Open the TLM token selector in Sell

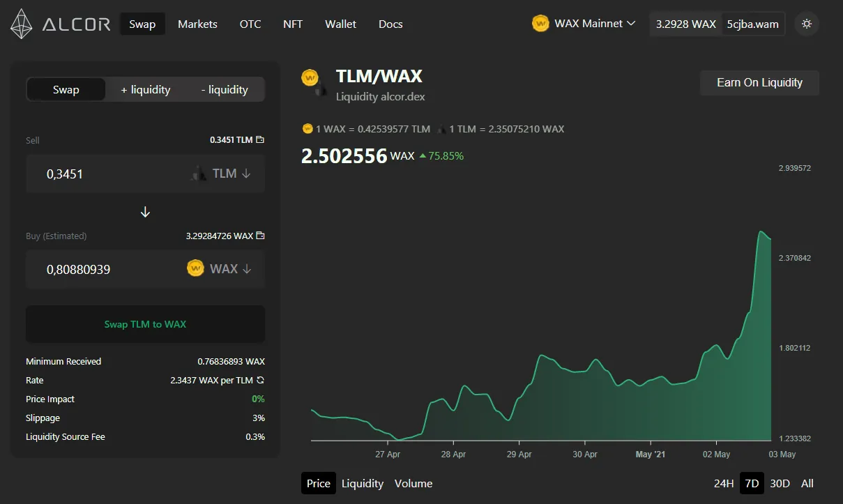tap(220, 174)
